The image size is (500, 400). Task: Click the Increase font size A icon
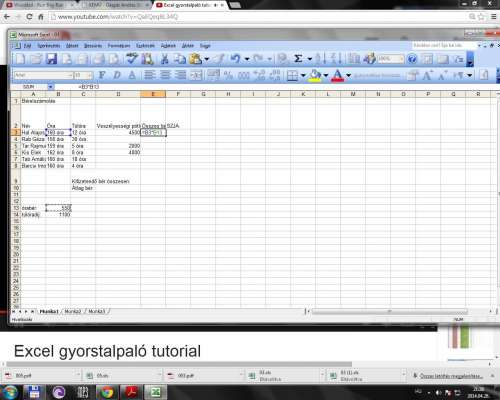[427, 75]
